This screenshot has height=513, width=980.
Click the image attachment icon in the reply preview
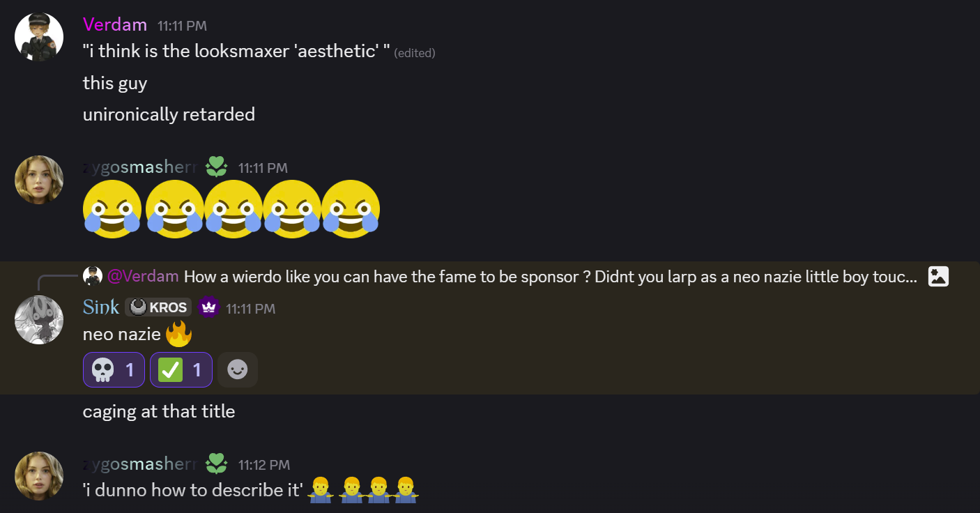(x=938, y=276)
